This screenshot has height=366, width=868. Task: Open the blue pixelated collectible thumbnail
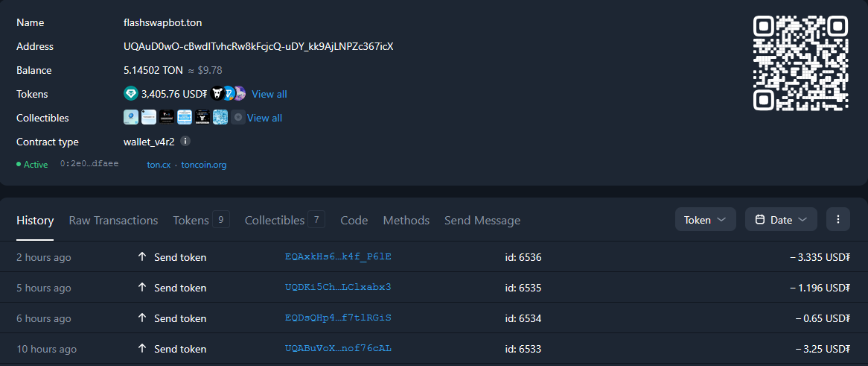pos(220,117)
